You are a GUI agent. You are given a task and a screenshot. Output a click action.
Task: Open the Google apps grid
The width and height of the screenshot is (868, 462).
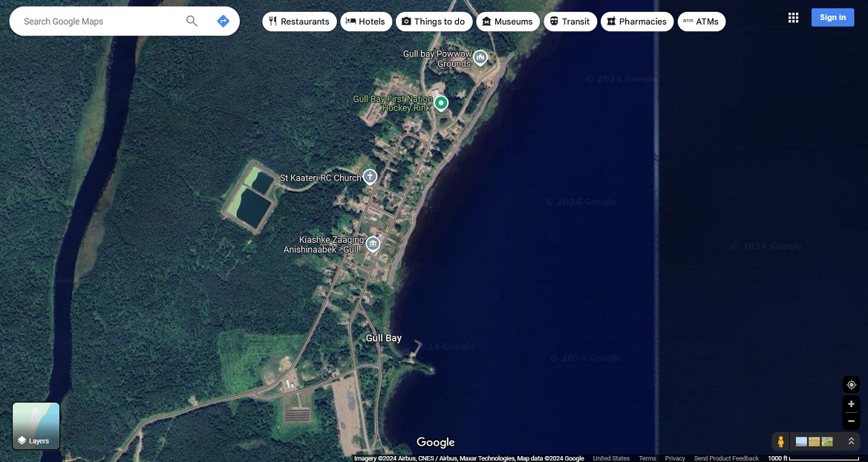(793, 18)
